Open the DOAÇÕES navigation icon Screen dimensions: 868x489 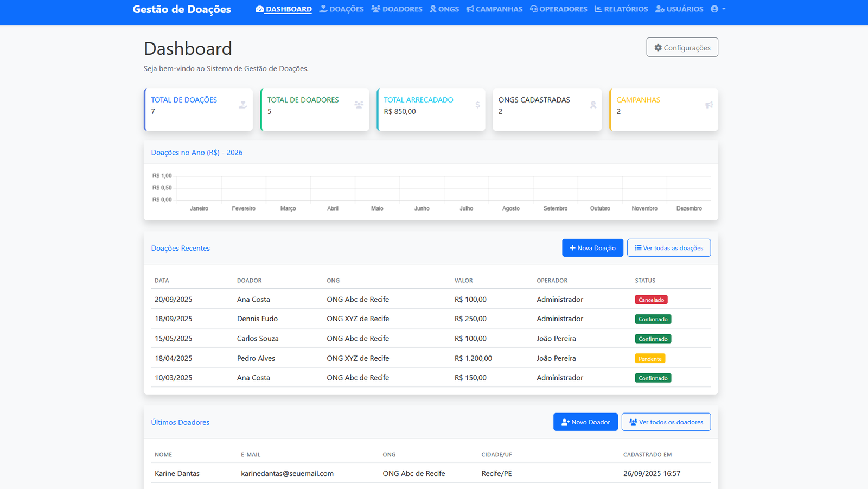pos(322,9)
